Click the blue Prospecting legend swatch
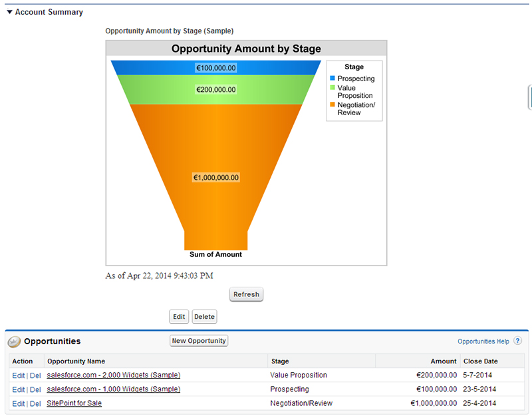 pos(332,79)
